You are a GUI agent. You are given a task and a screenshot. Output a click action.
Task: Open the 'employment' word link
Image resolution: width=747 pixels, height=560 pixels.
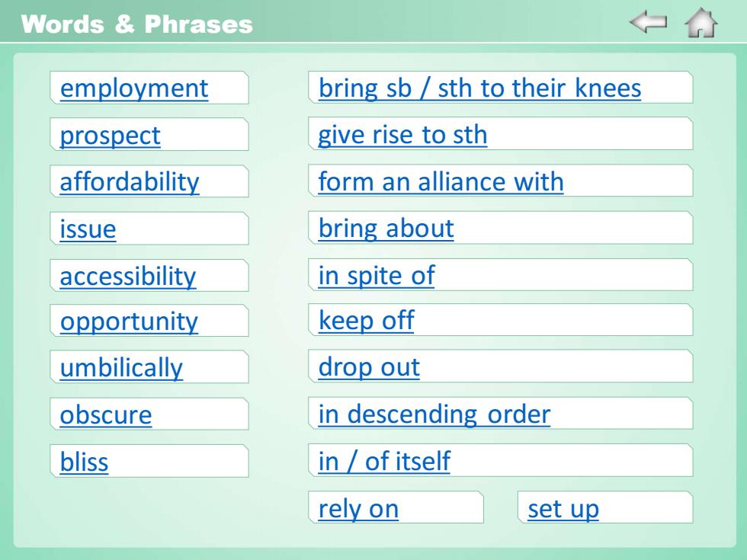pyautogui.click(x=134, y=88)
